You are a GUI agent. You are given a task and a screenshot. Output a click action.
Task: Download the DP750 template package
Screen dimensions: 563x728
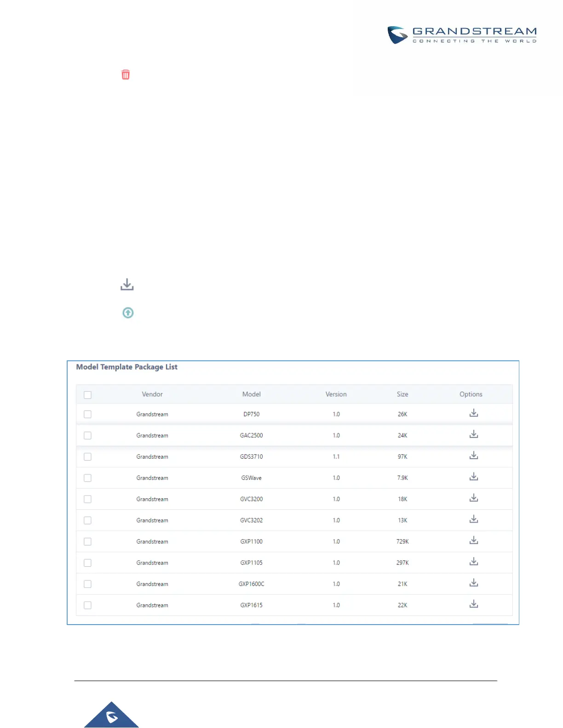click(x=474, y=413)
